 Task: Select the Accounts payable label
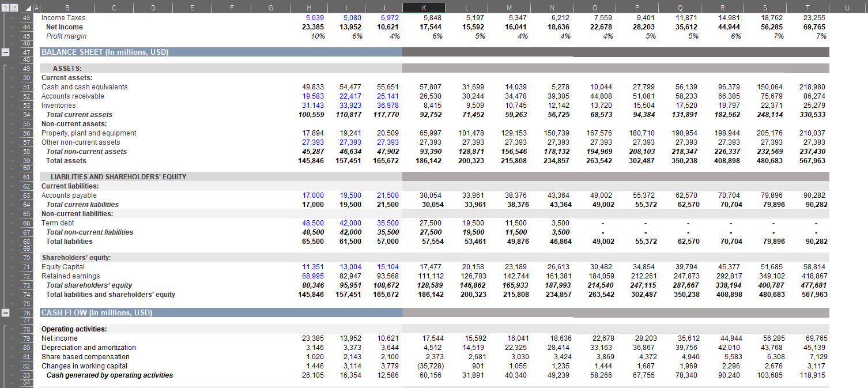tap(69, 195)
